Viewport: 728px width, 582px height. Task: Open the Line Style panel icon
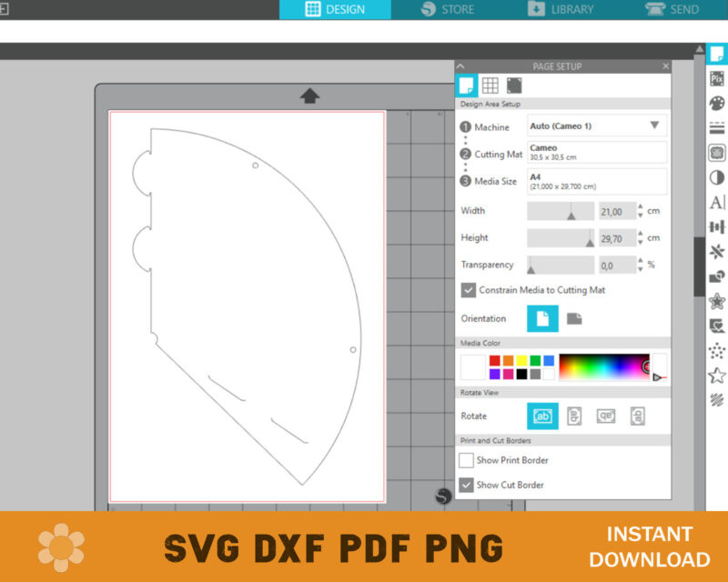717,128
